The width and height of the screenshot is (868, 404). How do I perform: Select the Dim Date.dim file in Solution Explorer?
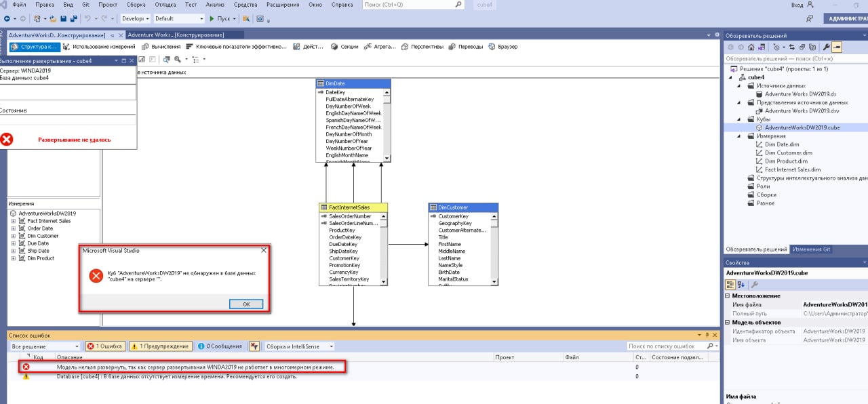click(781, 144)
